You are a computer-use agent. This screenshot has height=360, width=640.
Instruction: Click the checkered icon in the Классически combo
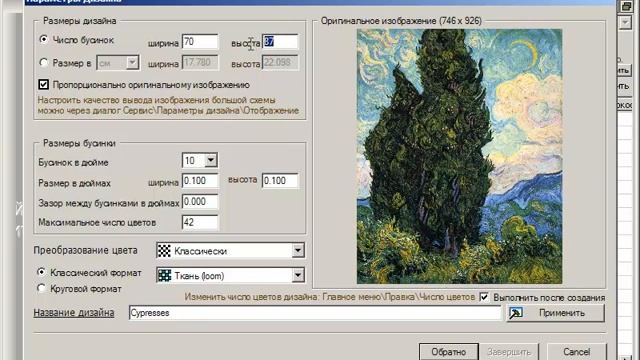[164, 251]
